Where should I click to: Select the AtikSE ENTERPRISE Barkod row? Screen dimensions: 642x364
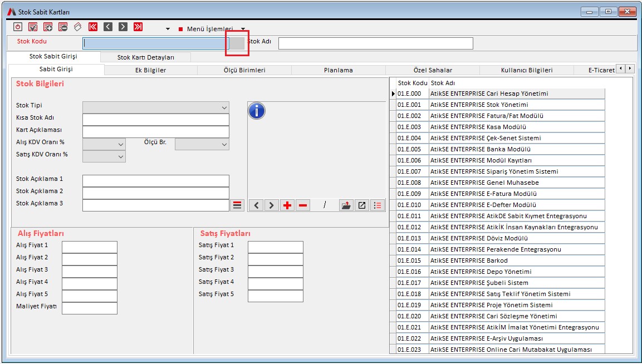(x=501, y=260)
